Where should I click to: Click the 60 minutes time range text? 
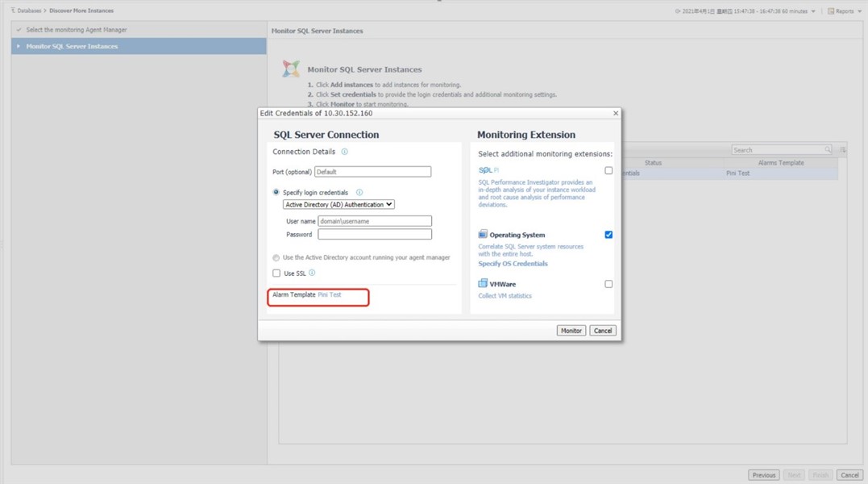click(x=795, y=11)
